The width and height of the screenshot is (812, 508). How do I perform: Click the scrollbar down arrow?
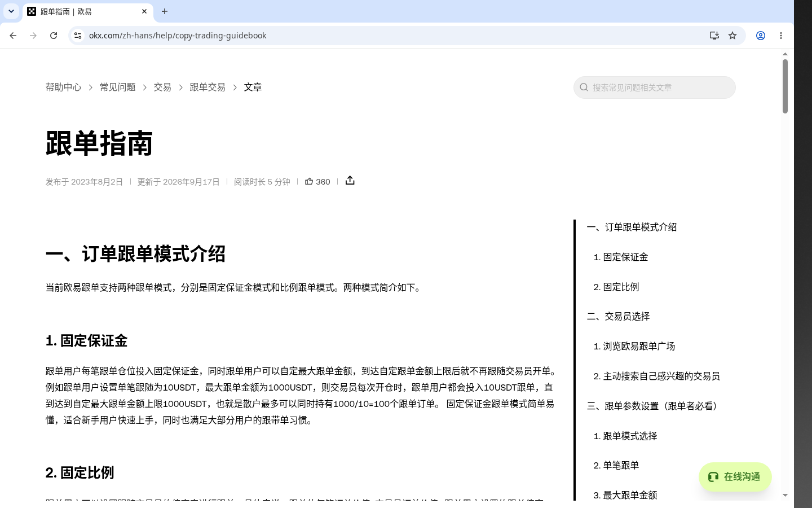click(785, 495)
